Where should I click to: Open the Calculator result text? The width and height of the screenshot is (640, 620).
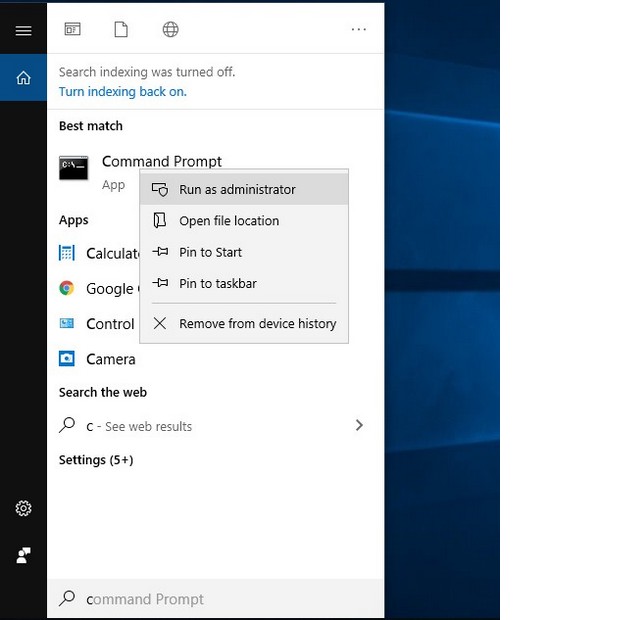113,253
